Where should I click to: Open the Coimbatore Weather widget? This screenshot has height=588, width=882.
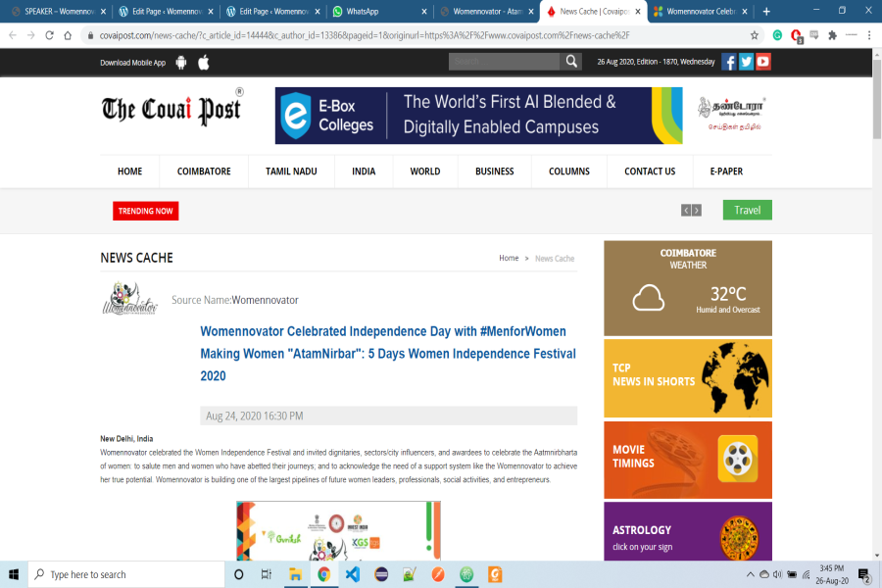click(688, 288)
